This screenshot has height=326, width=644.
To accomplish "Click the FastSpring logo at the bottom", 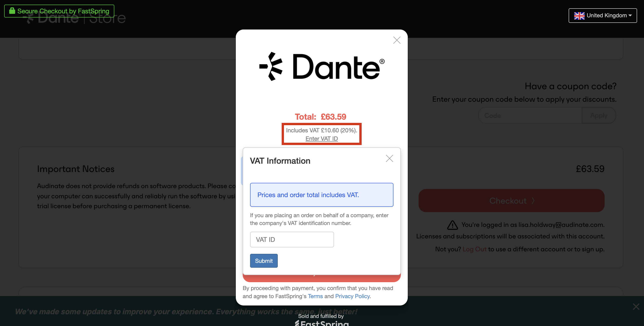I will 322,323.
